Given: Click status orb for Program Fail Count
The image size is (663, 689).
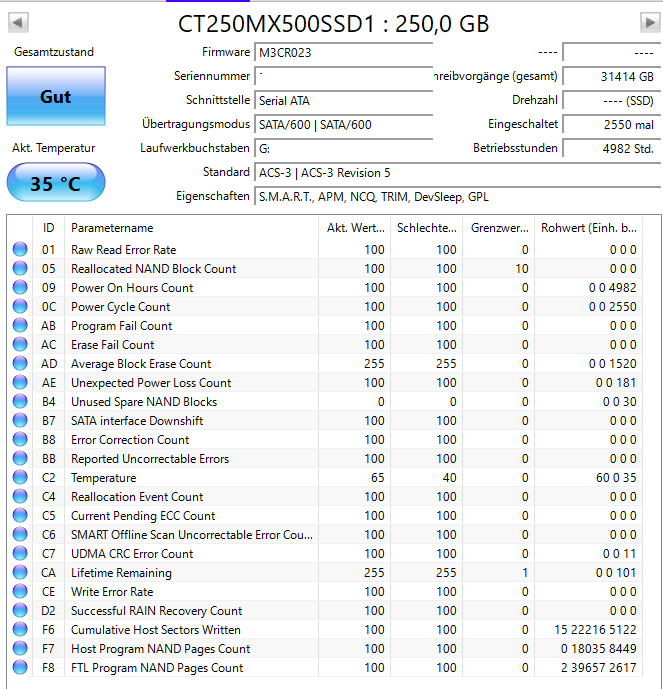Looking at the screenshot, I should pyautogui.click(x=20, y=325).
